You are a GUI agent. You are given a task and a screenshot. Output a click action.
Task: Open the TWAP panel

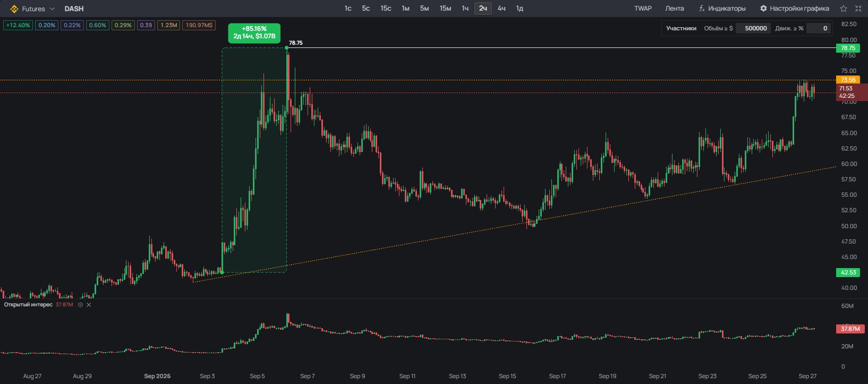[x=643, y=9]
